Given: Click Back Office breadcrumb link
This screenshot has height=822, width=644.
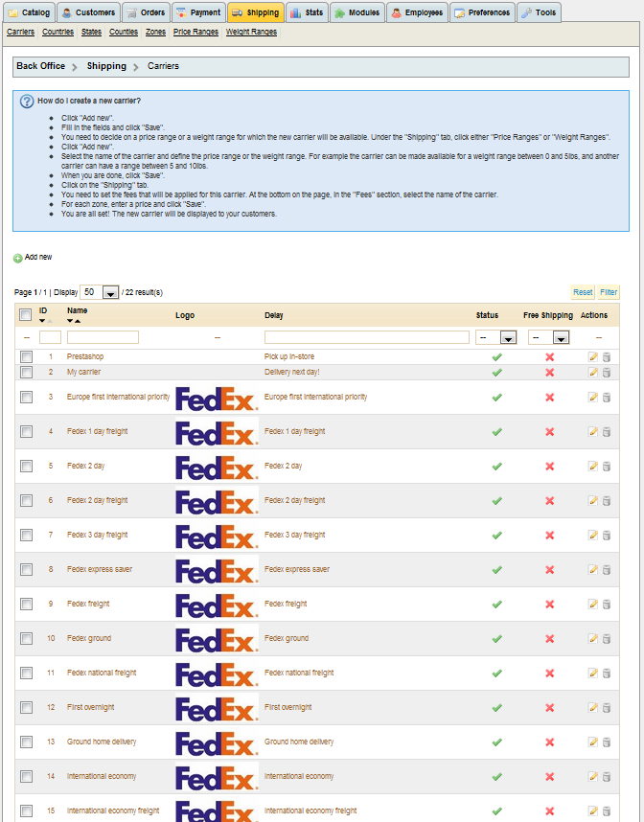Looking at the screenshot, I should point(41,66).
